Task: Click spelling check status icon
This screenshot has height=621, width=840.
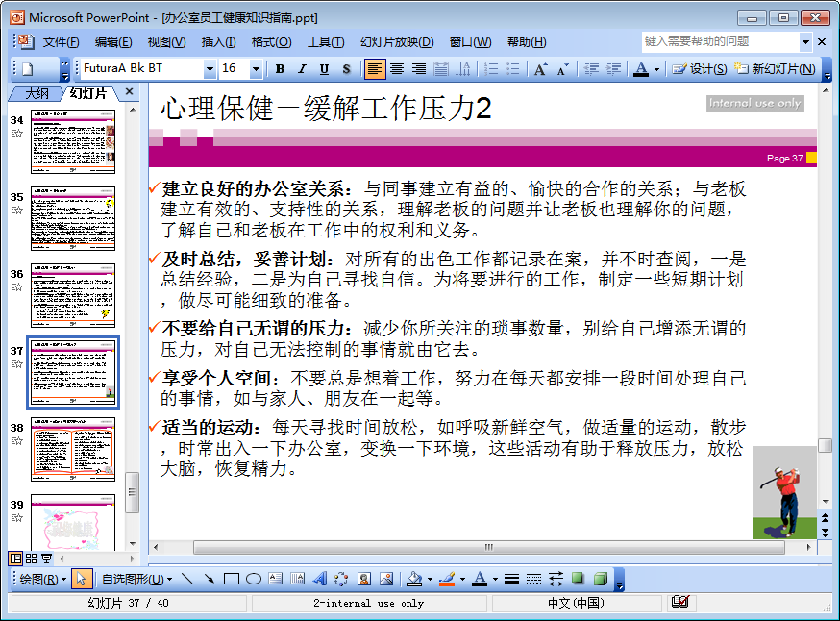Action: 680,602
